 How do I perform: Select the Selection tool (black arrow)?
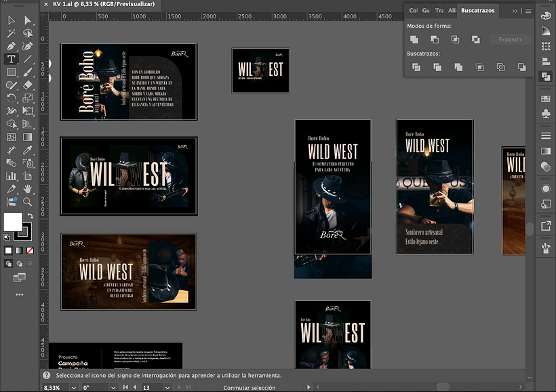pyautogui.click(x=12, y=20)
